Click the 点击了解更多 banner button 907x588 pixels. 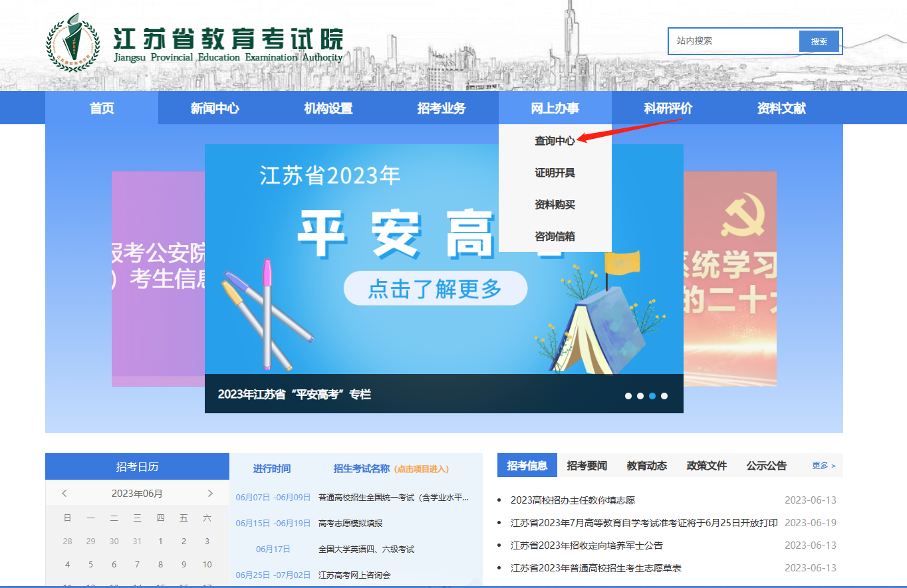coord(436,288)
